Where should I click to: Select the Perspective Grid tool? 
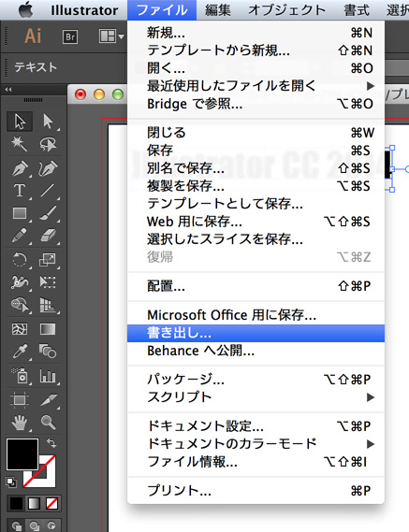click(x=48, y=305)
